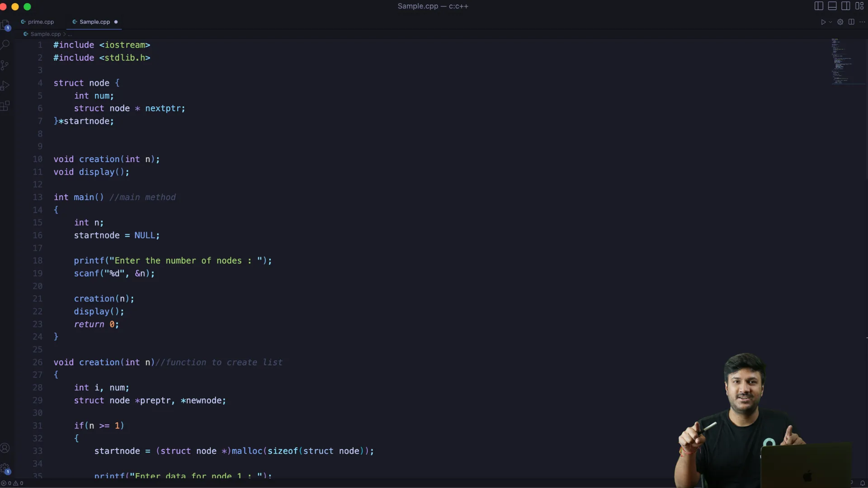Click the errors and warnings status indicator
This screenshot has width=868, height=488.
pyautogui.click(x=12, y=483)
